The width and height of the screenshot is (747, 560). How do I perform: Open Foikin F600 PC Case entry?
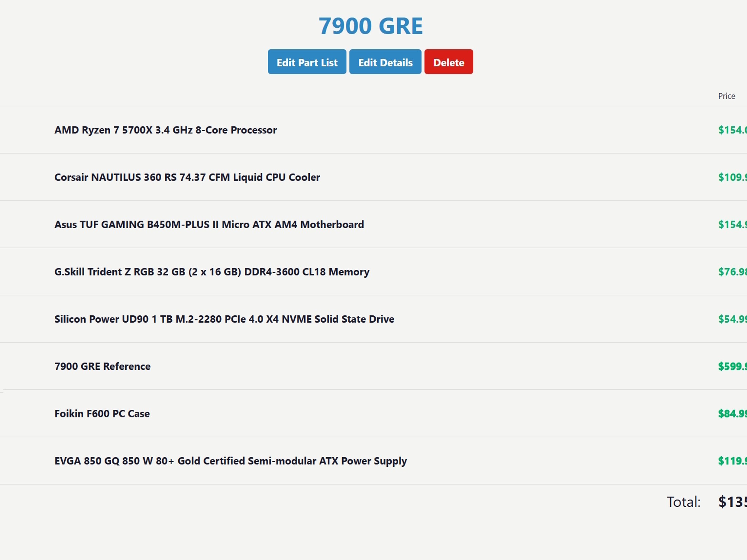click(x=102, y=414)
